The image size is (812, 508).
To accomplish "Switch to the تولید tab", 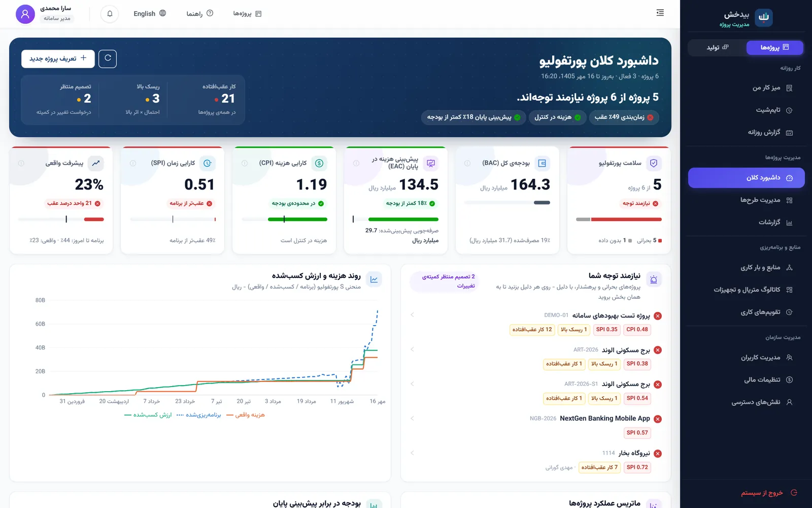I will tap(718, 47).
